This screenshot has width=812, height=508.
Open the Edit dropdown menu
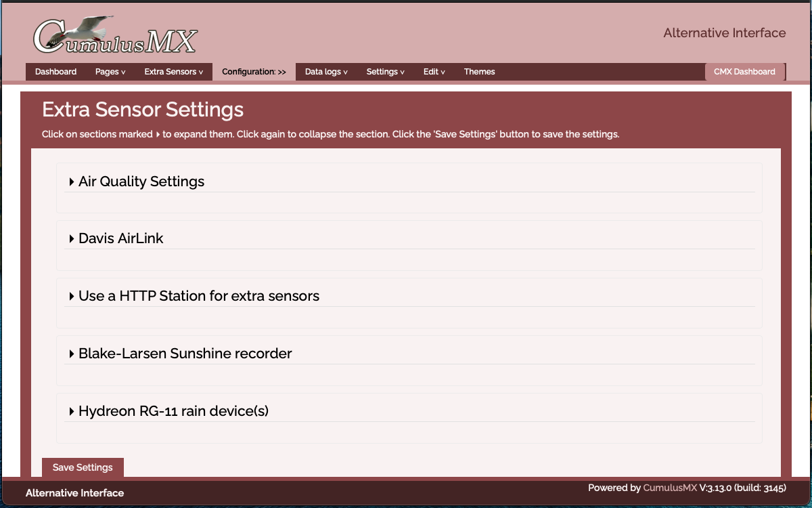434,72
